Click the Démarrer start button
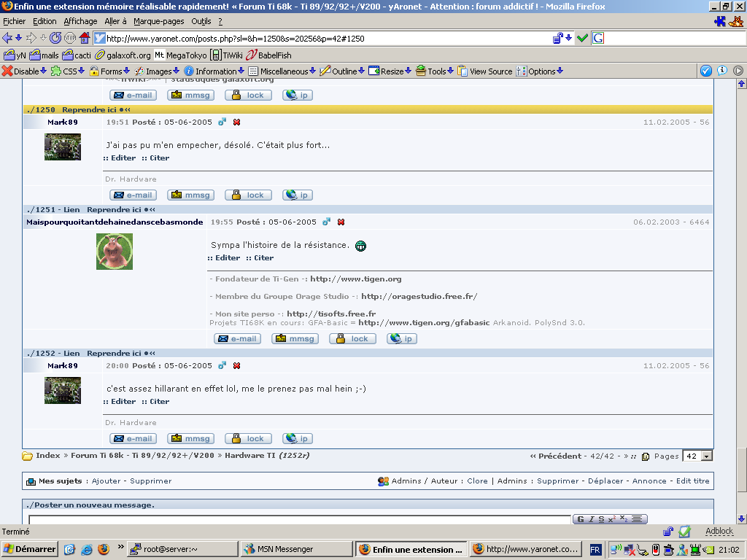The height and width of the screenshot is (560, 747). click(x=29, y=549)
